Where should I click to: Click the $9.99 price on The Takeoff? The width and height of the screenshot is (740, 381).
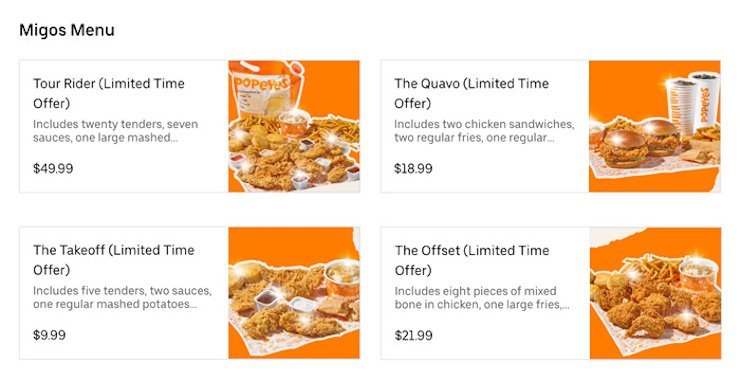[x=49, y=335]
